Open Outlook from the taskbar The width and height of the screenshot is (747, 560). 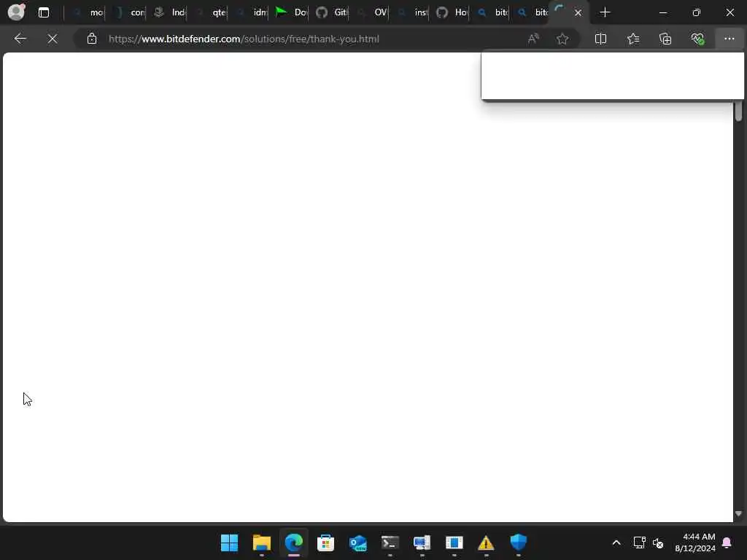[357, 542]
